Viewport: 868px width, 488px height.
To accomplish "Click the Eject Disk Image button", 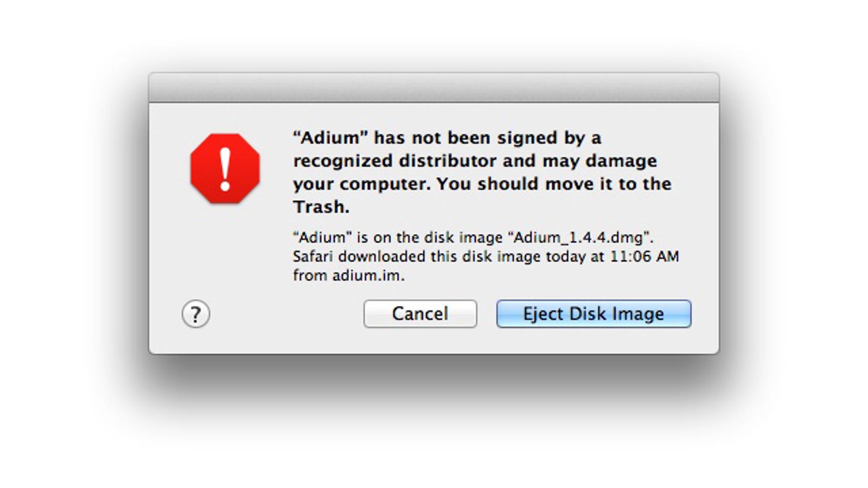I will click(x=593, y=313).
